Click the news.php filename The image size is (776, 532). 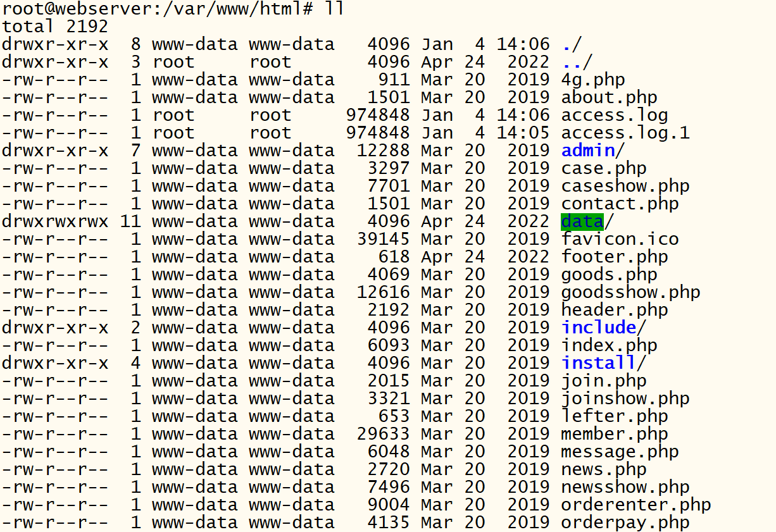click(x=604, y=469)
